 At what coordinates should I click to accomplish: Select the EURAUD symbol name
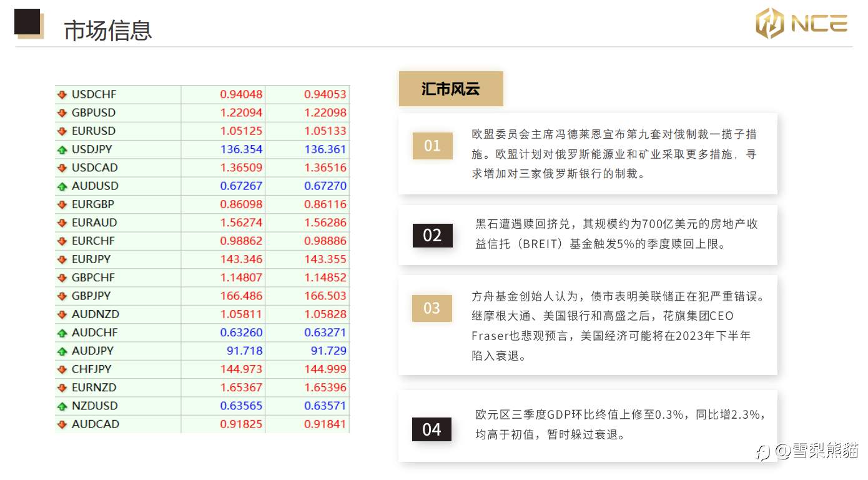pos(94,222)
